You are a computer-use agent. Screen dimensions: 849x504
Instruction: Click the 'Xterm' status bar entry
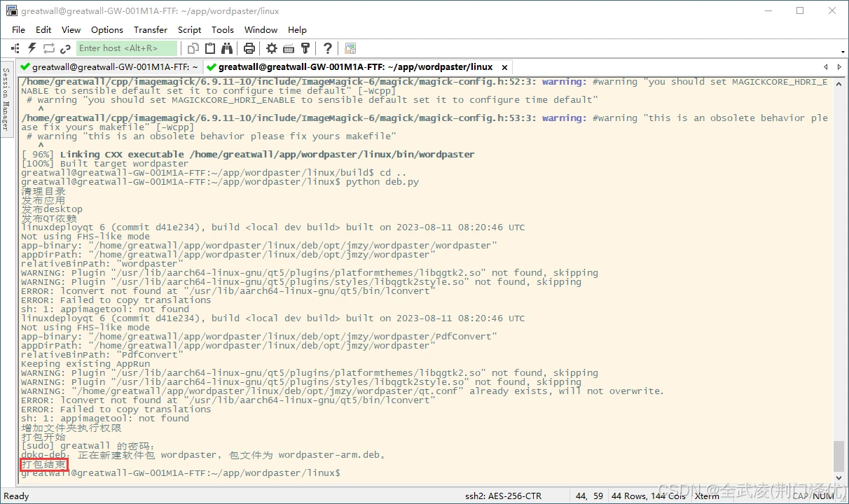click(707, 496)
